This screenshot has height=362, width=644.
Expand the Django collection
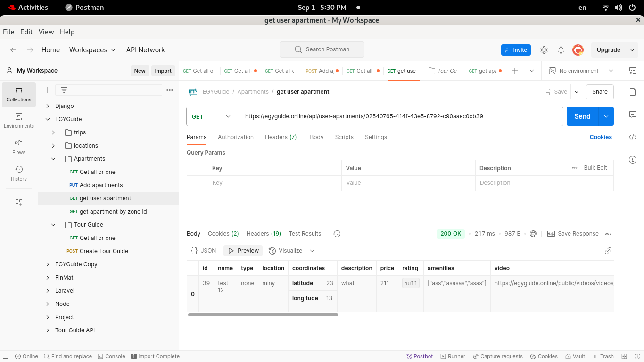(x=48, y=106)
